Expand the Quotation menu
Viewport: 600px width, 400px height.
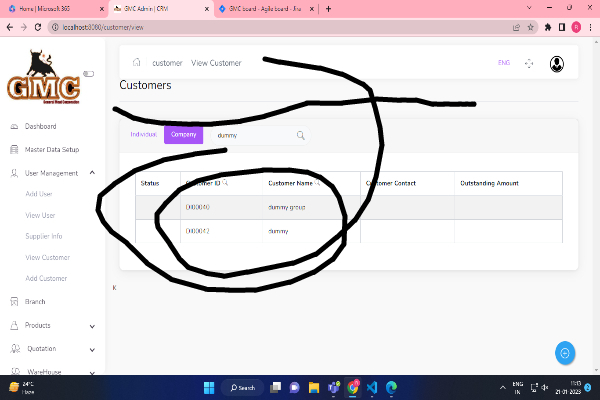[92, 349]
